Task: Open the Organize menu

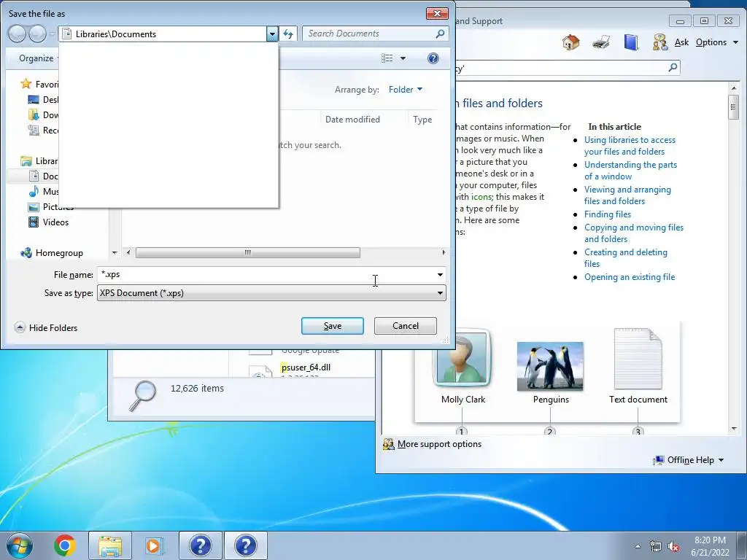Action: pyautogui.click(x=36, y=58)
